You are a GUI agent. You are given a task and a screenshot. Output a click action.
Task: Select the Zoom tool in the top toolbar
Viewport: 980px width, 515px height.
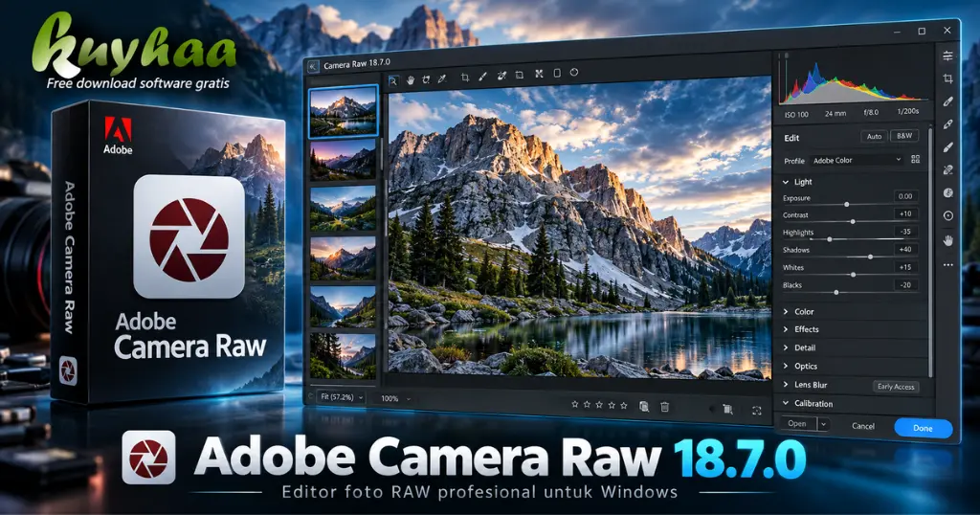tap(393, 80)
